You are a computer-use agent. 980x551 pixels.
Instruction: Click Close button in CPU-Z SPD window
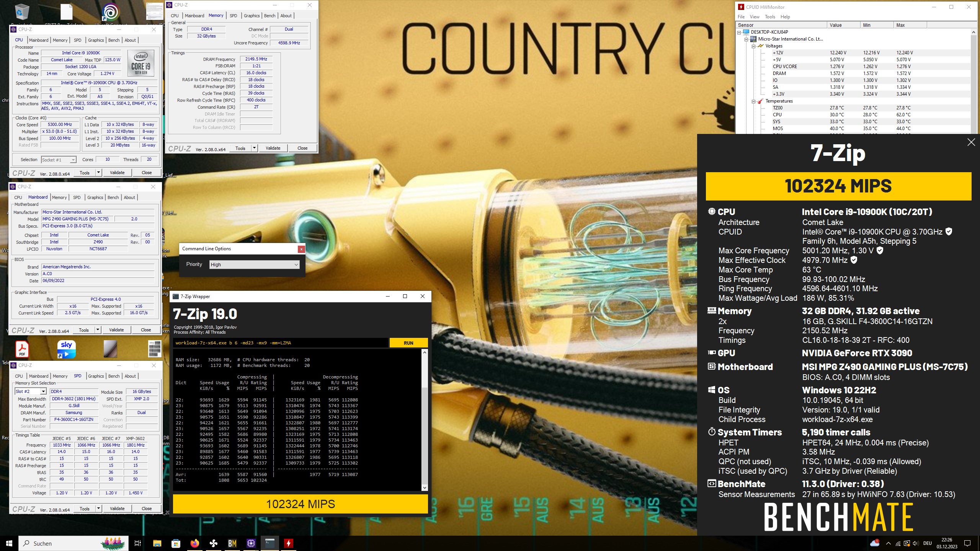pos(147,509)
